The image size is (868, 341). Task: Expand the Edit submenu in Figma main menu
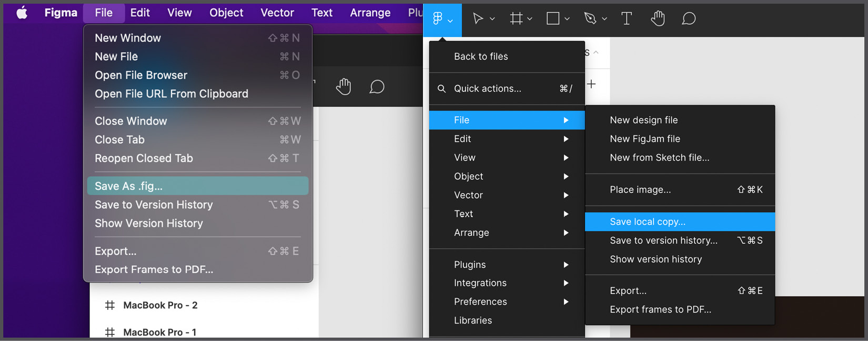[x=507, y=139]
